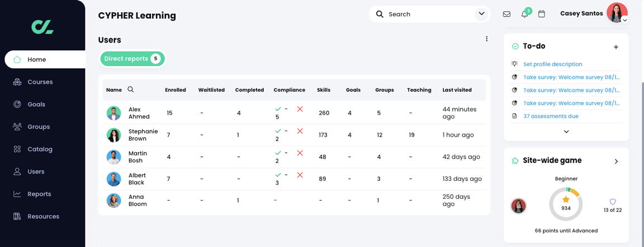Click lightbulb icon beside Set profile description
644x247 pixels.
(514, 64)
